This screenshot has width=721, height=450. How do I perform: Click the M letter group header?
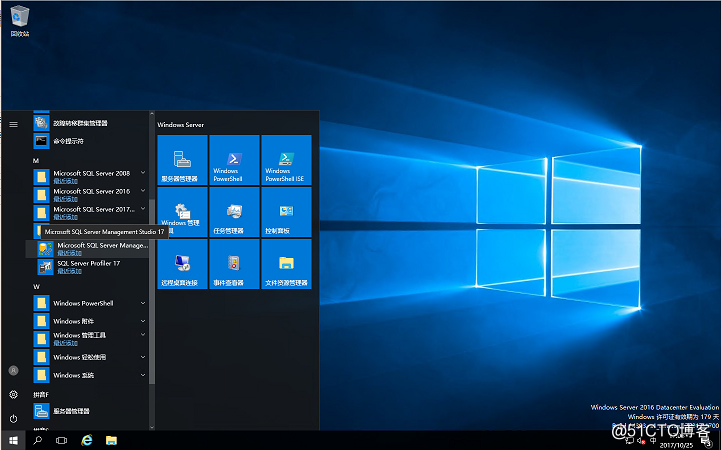click(x=36, y=160)
